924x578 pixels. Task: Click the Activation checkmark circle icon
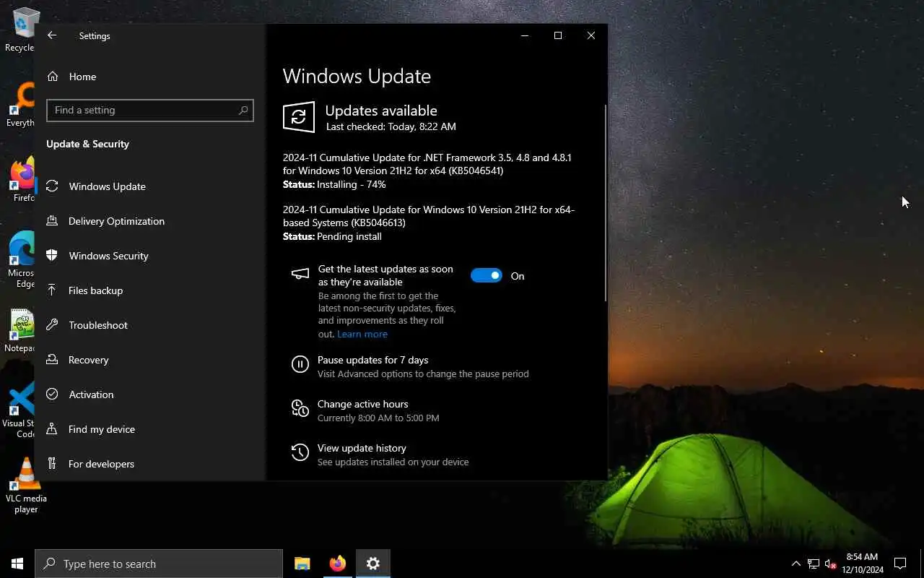pos(52,394)
